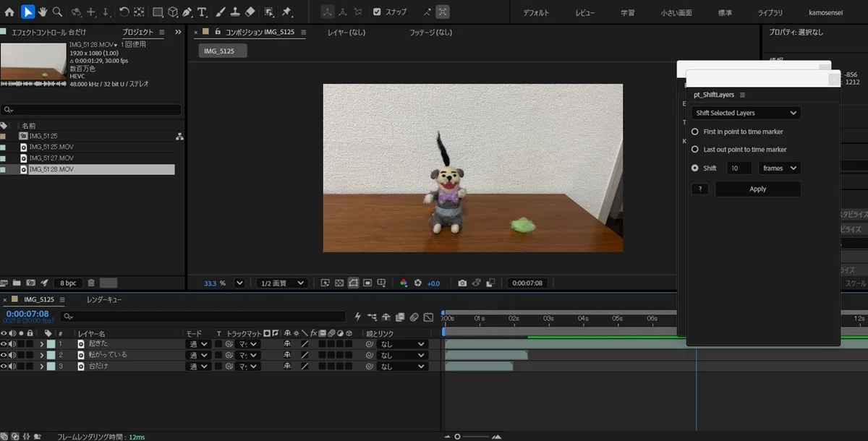Image resolution: width=868 pixels, height=441 pixels.
Task: Select the Rotation tool
Action: [124, 12]
